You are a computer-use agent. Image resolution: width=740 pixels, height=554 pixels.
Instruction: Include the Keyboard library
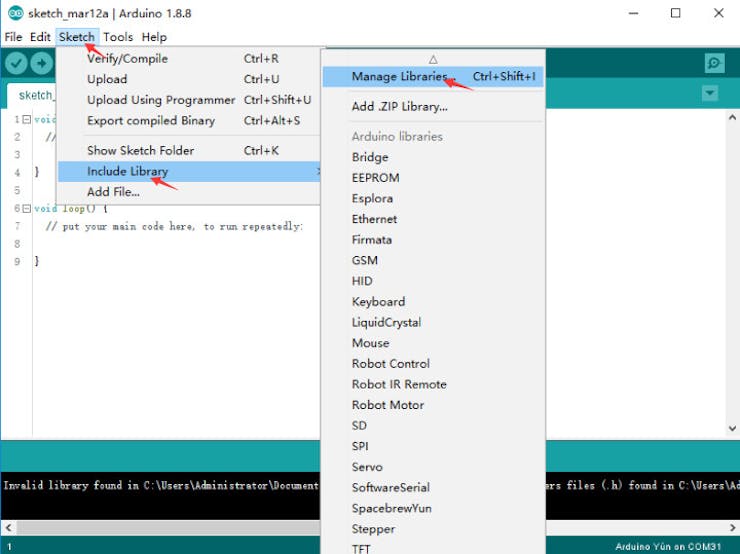pyautogui.click(x=433, y=302)
